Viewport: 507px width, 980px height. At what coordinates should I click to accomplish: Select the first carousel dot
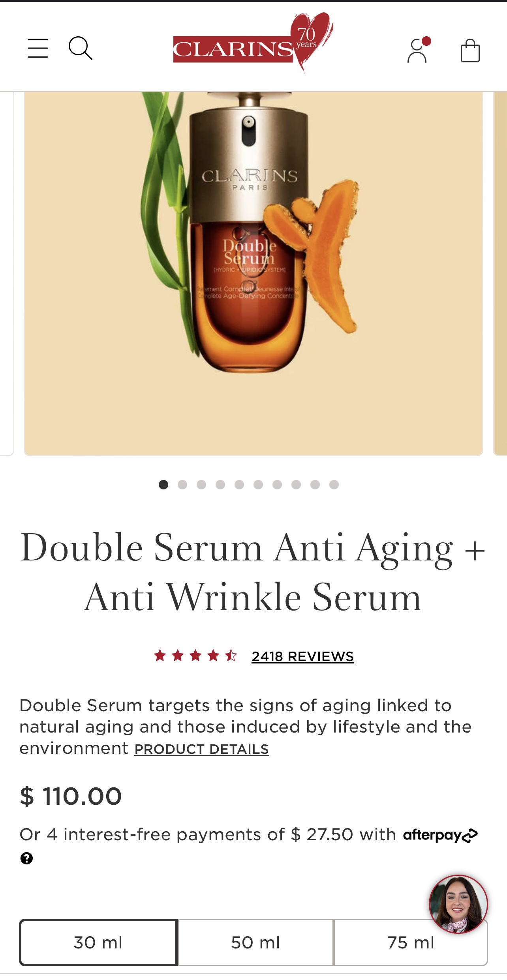163,485
